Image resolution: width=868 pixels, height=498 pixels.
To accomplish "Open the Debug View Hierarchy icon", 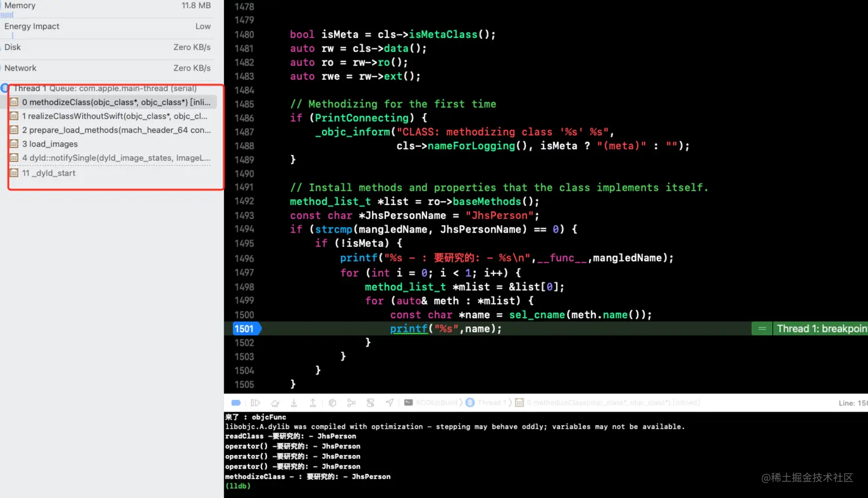I will (x=332, y=403).
